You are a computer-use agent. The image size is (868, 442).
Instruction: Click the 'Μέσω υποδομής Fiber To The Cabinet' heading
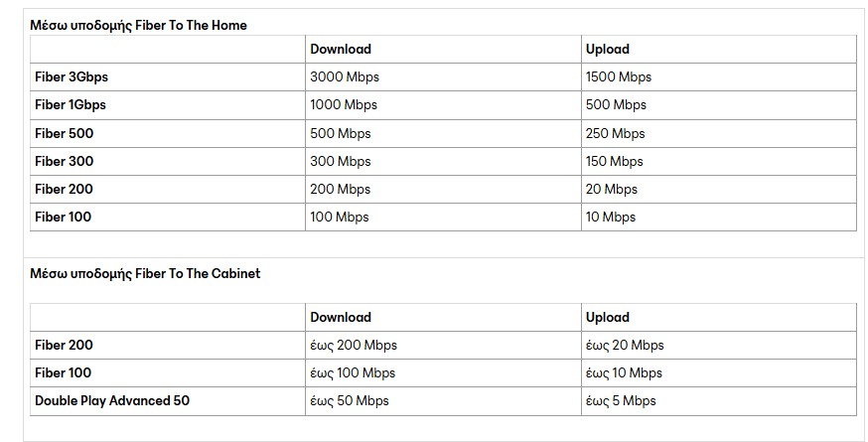145,273
